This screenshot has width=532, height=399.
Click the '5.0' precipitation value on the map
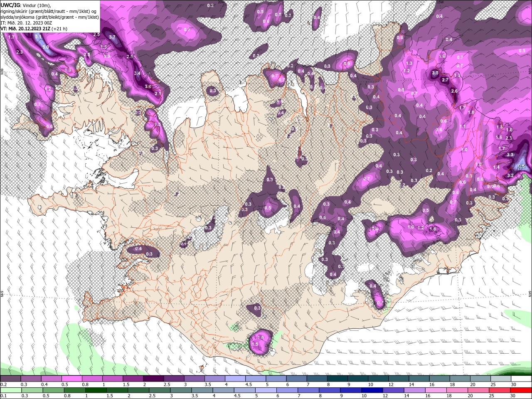(46, 47)
